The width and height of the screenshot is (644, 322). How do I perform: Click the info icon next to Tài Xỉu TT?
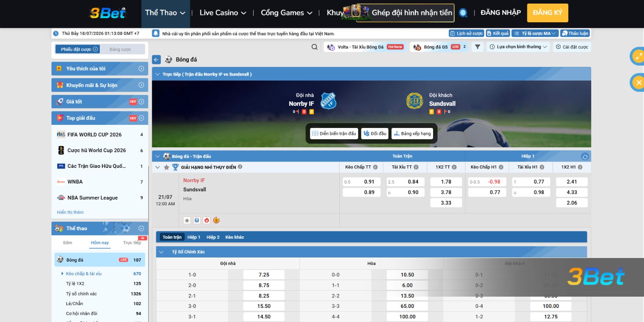tap(416, 167)
